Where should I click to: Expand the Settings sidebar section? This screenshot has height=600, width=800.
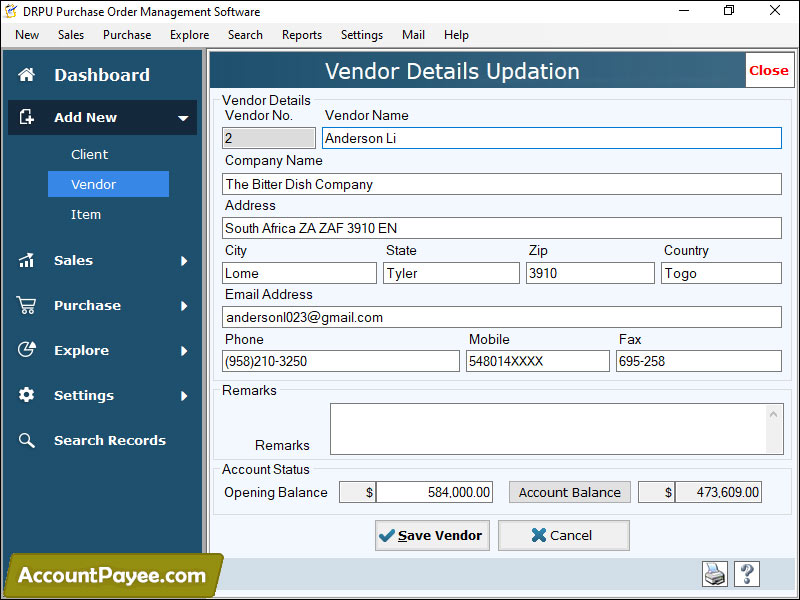[x=183, y=395]
